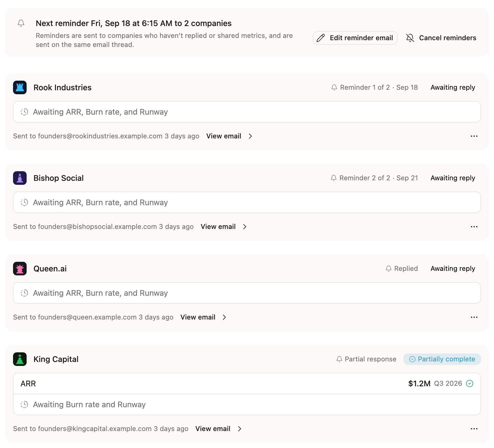View email sent to bishopsocial founders
The image size is (494, 448).
click(x=218, y=227)
